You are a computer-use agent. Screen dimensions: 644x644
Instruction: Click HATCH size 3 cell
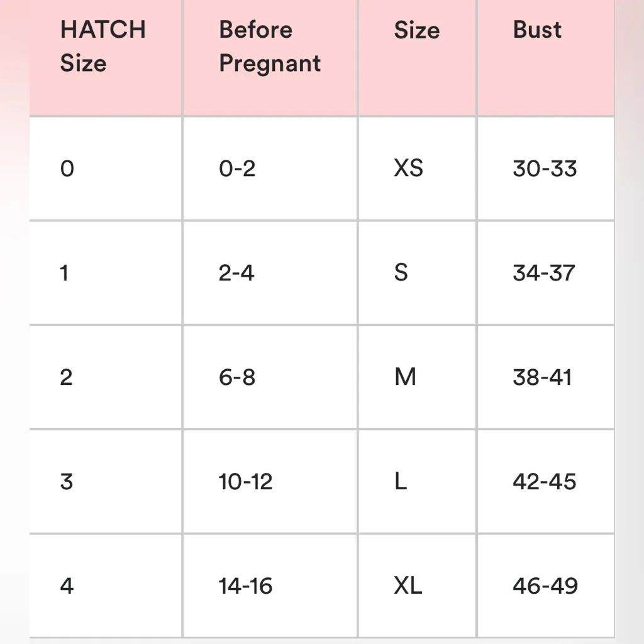point(67,482)
